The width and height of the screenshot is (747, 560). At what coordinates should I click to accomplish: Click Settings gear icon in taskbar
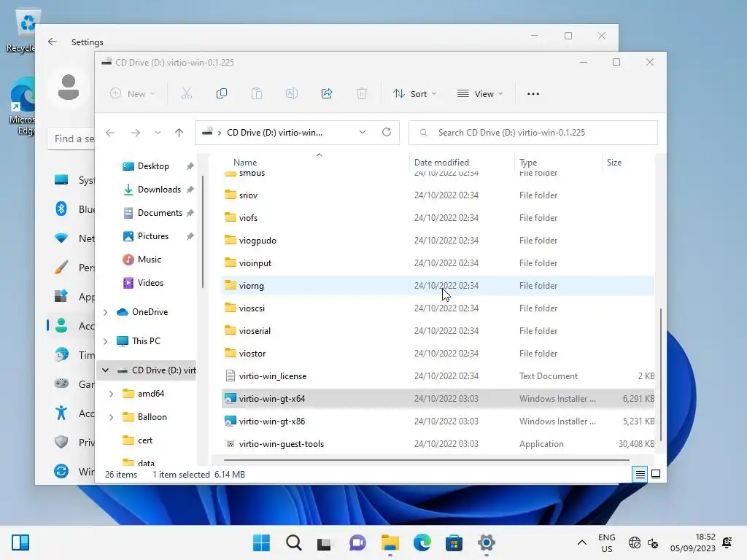[487, 542]
